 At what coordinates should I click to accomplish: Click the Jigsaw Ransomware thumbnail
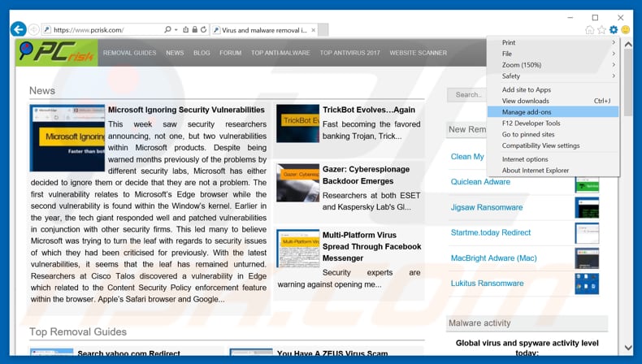(x=587, y=207)
